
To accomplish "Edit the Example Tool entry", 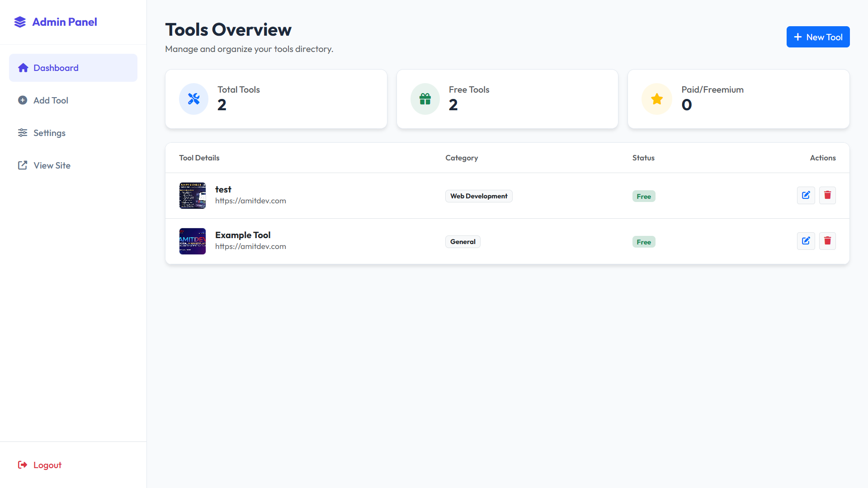I will (806, 241).
